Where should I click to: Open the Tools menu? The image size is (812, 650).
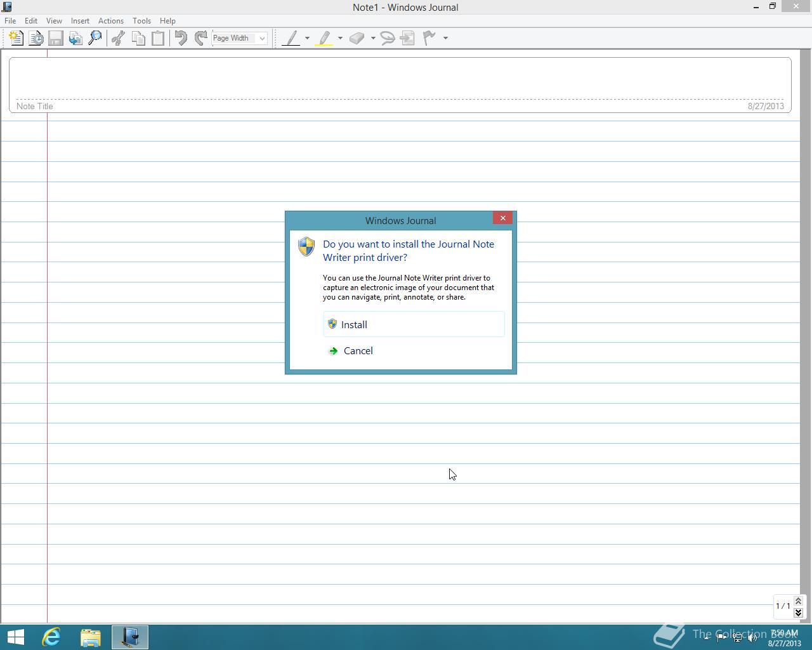[x=141, y=21]
